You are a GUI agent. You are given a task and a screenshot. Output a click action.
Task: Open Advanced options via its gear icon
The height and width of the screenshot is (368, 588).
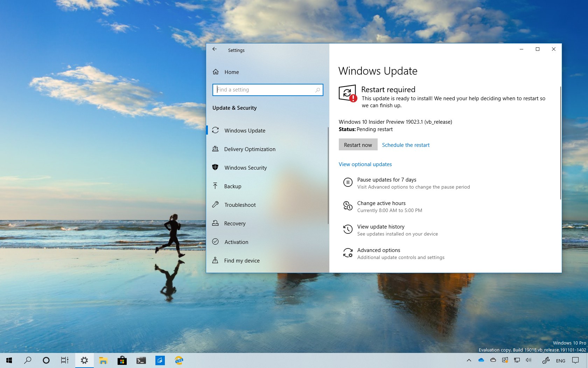(x=348, y=253)
